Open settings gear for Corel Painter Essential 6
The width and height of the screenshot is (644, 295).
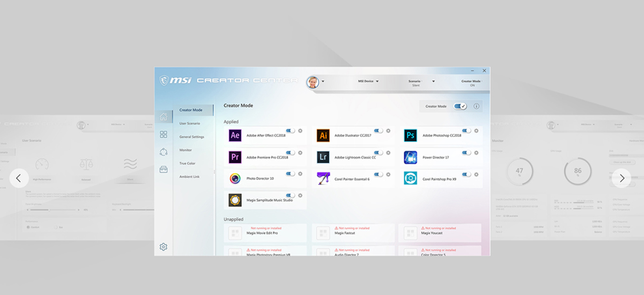pyautogui.click(x=388, y=175)
